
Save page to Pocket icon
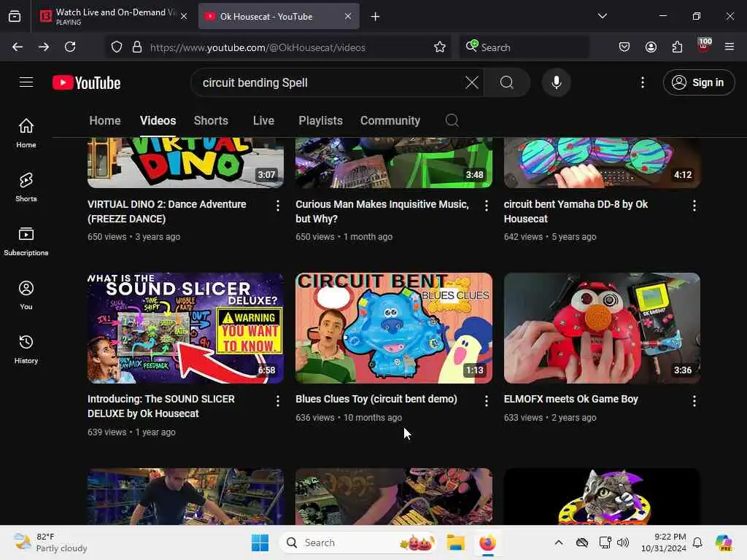[x=624, y=47]
